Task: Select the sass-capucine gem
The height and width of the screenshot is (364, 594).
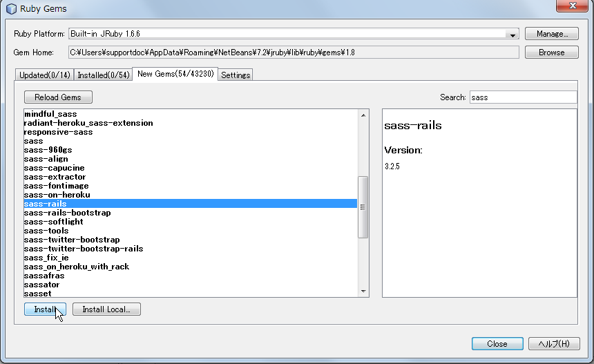Action: (x=190, y=168)
